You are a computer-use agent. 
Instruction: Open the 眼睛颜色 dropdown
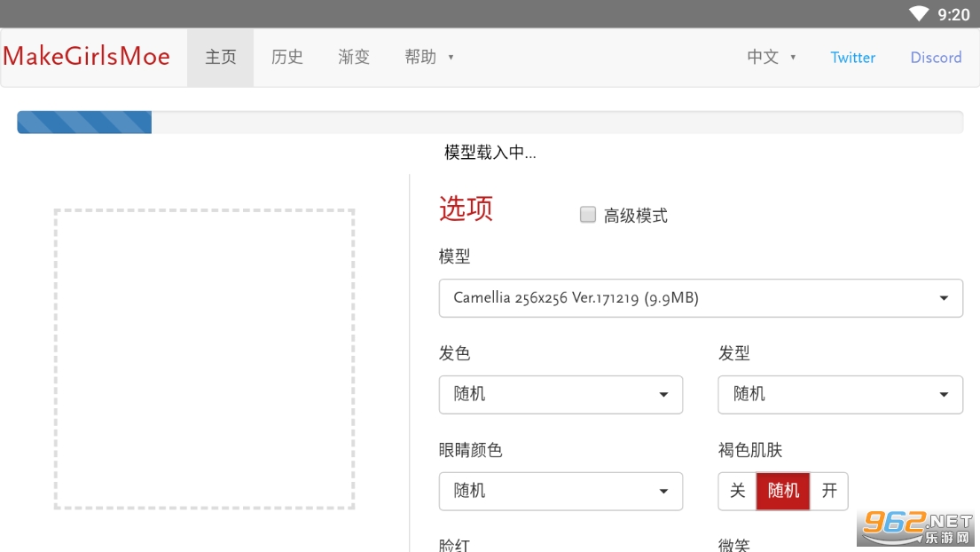tap(560, 491)
